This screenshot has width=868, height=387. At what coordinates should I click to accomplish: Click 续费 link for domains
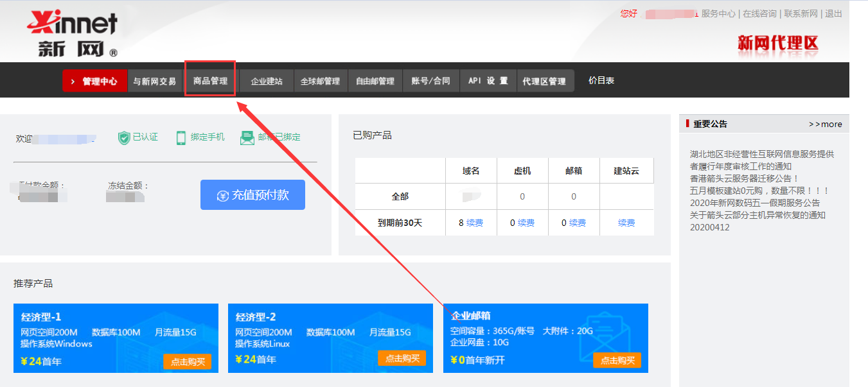[x=475, y=223]
